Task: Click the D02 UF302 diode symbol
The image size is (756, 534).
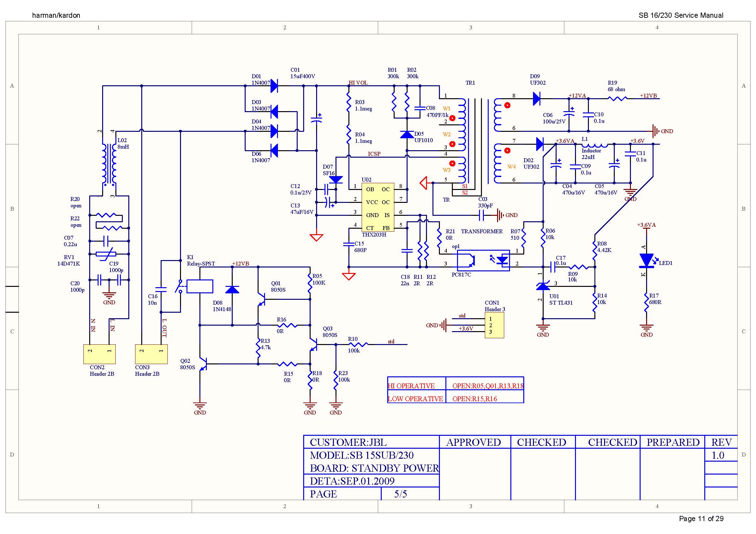Action: [x=540, y=144]
